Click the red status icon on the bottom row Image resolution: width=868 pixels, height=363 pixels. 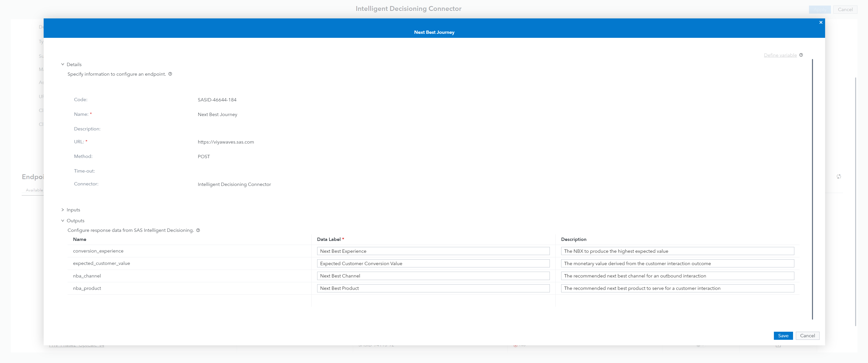pyautogui.click(x=516, y=345)
